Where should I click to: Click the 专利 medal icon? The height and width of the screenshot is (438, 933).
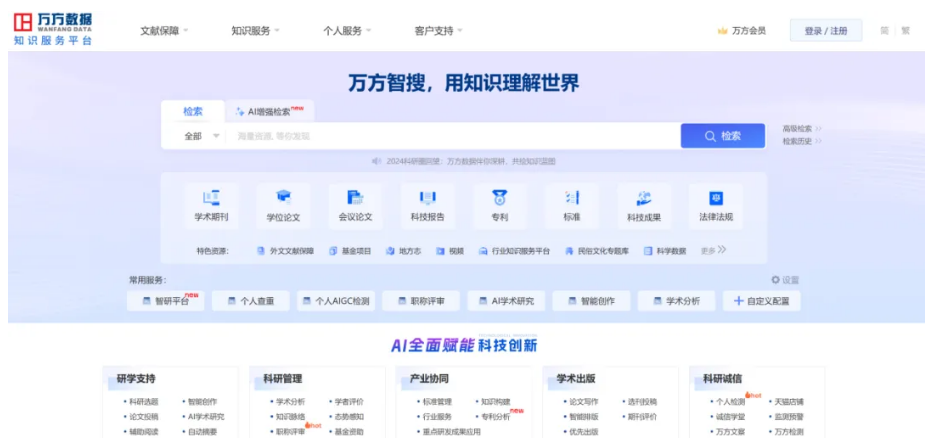click(499, 198)
